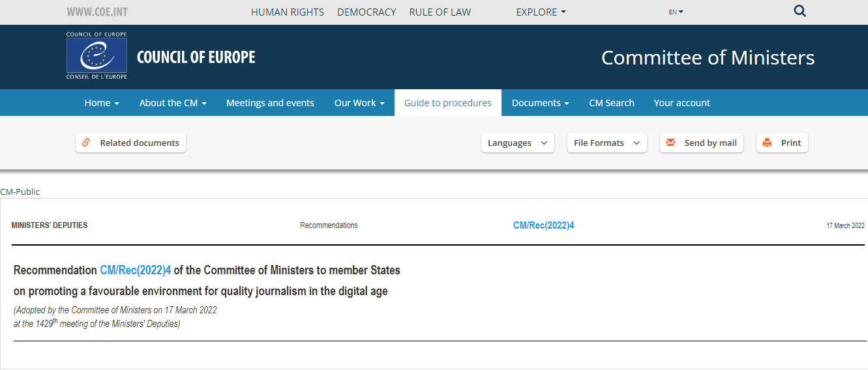868x370 pixels.
Task: Expand the EXPLORE menu
Action: (x=541, y=12)
